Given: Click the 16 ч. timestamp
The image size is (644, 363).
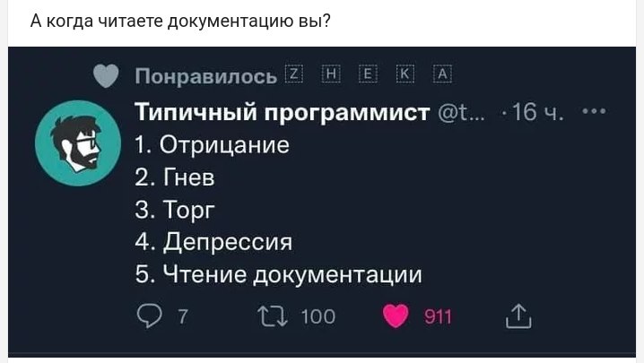Looking at the screenshot, I should click(535, 113).
